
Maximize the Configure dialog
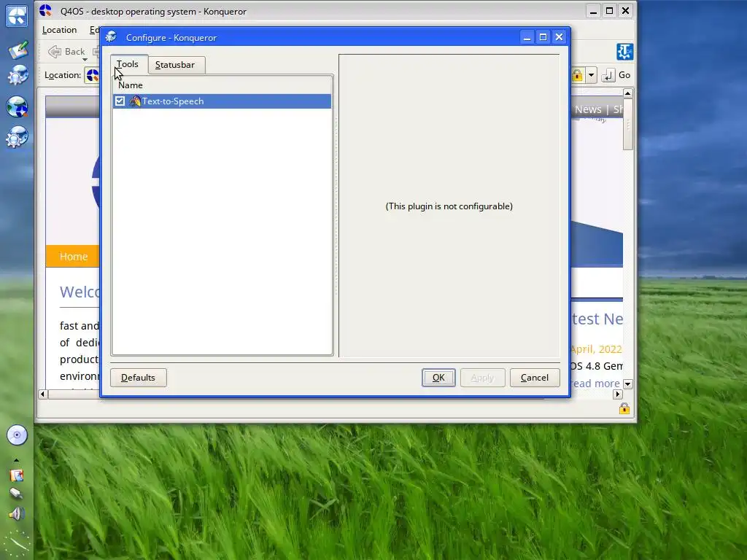pyautogui.click(x=543, y=37)
